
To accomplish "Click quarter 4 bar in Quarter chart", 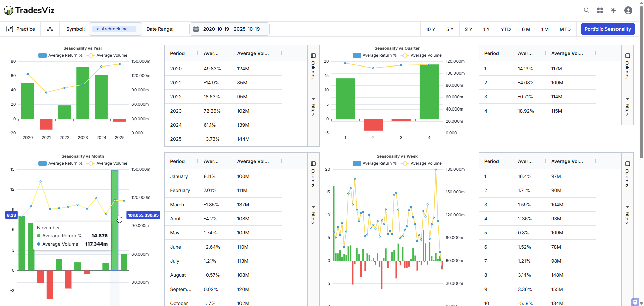I will click(429, 92).
